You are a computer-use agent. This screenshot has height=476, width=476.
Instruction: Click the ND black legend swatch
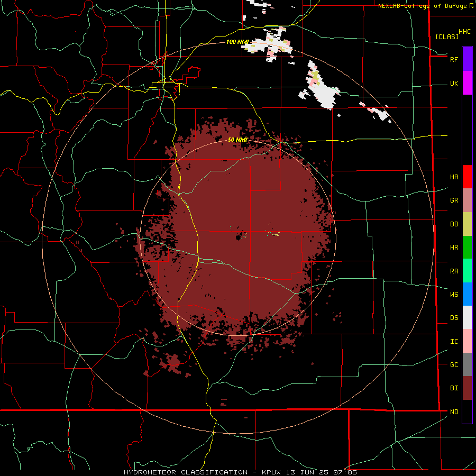(467, 411)
